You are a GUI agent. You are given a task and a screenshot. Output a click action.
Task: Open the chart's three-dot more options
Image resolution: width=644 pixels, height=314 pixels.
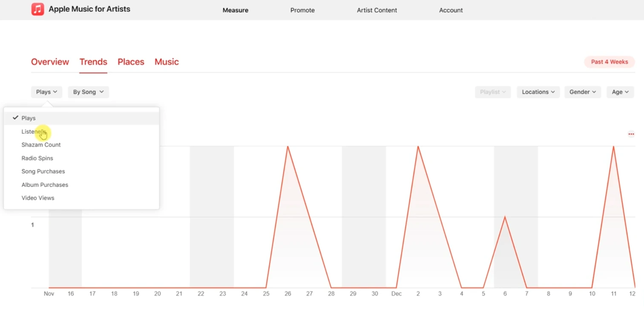[631, 134]
